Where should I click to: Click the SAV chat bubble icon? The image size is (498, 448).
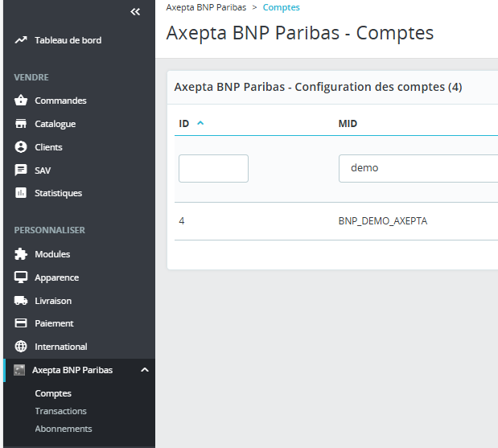pos(21,171)
